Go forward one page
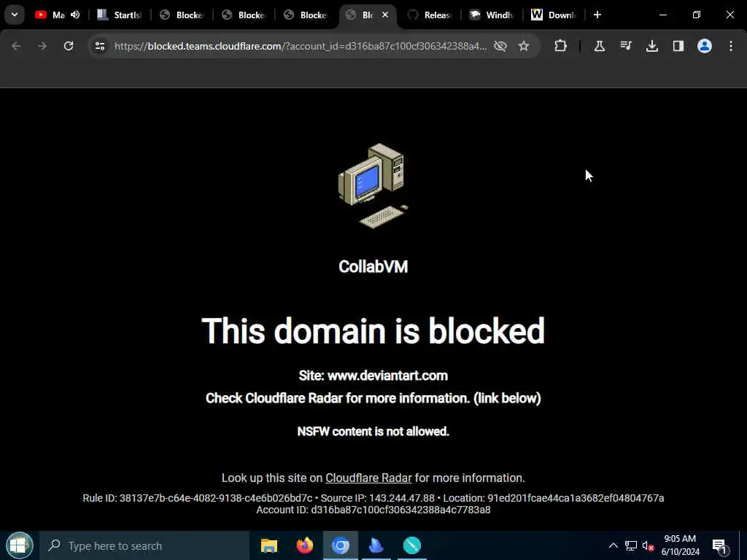Image resolution: width=747 pixels, height=560 pixels. click(x=42, y=46)
